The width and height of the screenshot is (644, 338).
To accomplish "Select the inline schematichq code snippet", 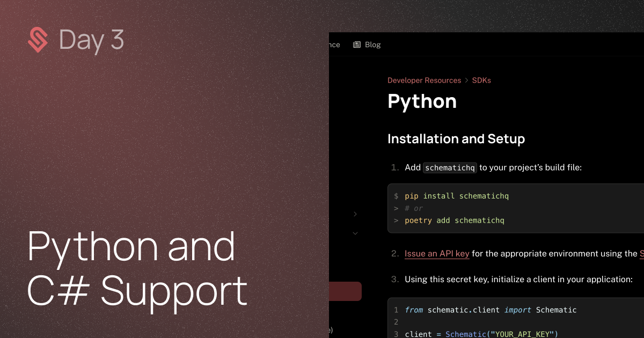I will click(x=450, y=167).
